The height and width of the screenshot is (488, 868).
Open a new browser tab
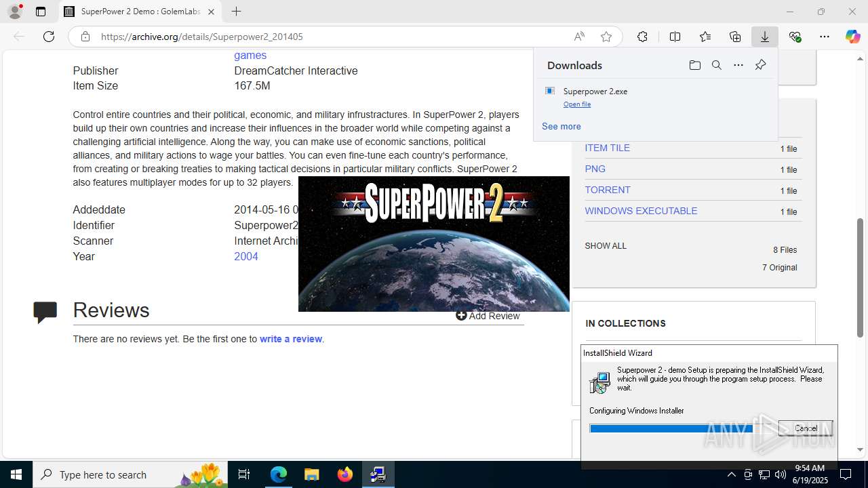(236, 12)
